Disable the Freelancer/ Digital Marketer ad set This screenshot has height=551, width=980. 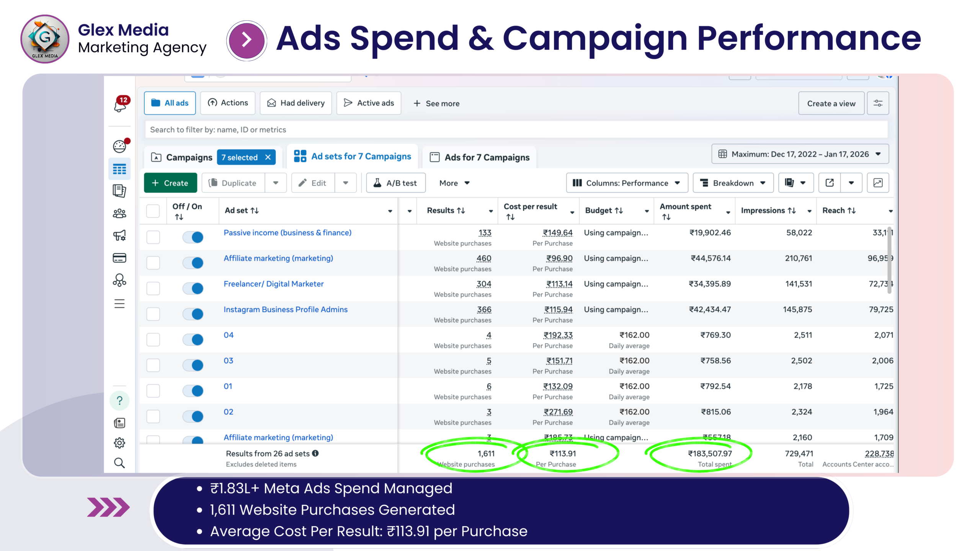(x=193, y=289)
